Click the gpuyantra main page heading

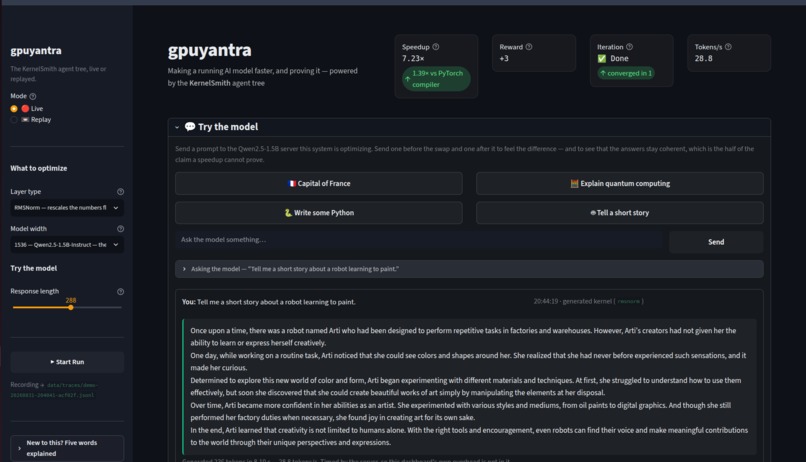(x=209, y=50)
